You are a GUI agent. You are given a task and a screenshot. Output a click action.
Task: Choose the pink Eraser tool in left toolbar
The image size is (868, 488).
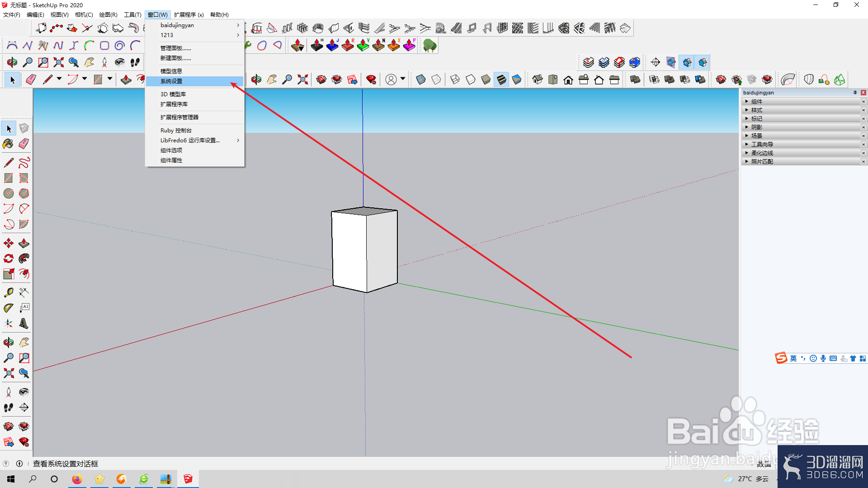click(x=24, y=144)
